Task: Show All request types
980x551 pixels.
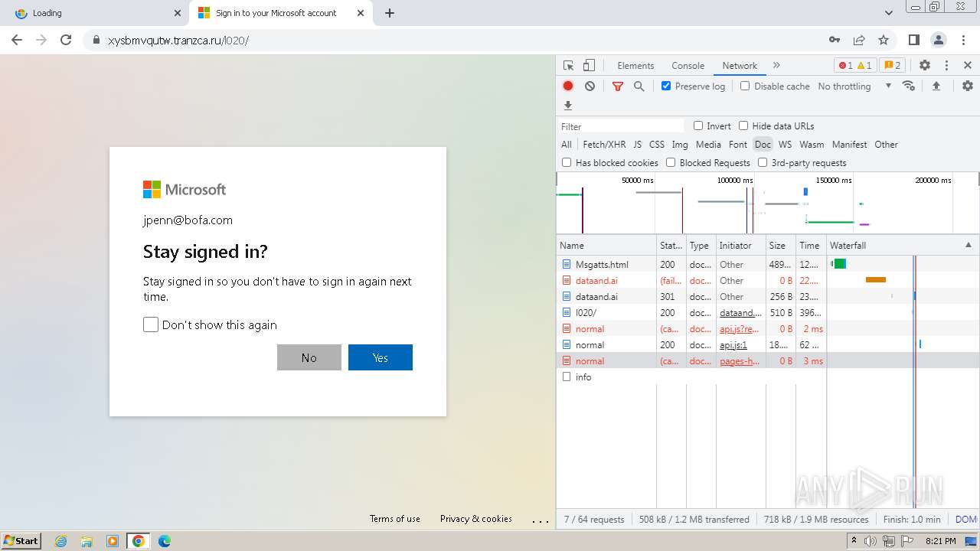Action: tap(567, 144)
